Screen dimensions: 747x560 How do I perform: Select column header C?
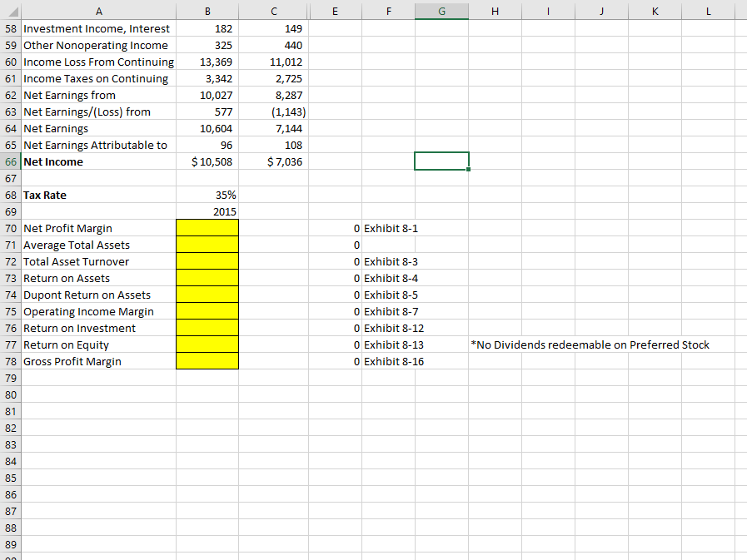[274, 11]
